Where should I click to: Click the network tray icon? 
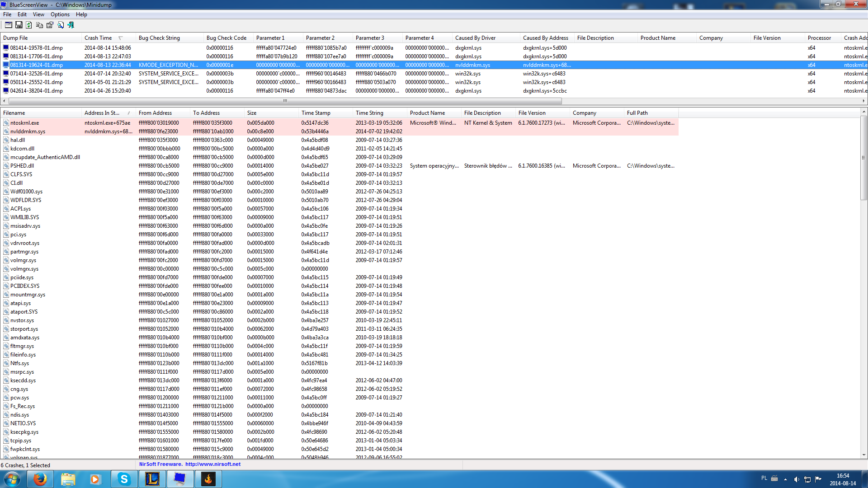[807, 479]
